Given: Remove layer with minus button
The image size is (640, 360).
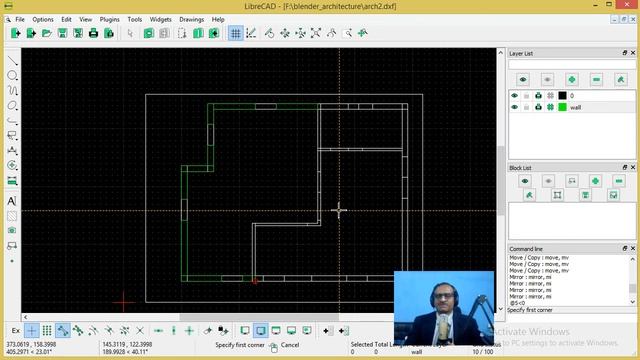Looking at the screenshot, I should click(596, 80).
